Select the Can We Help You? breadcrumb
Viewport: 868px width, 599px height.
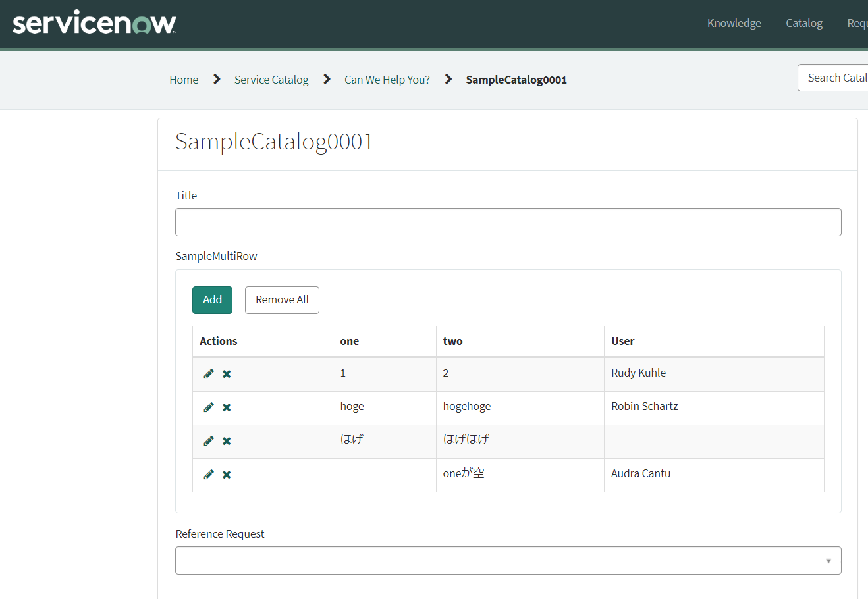pos(387,79)
